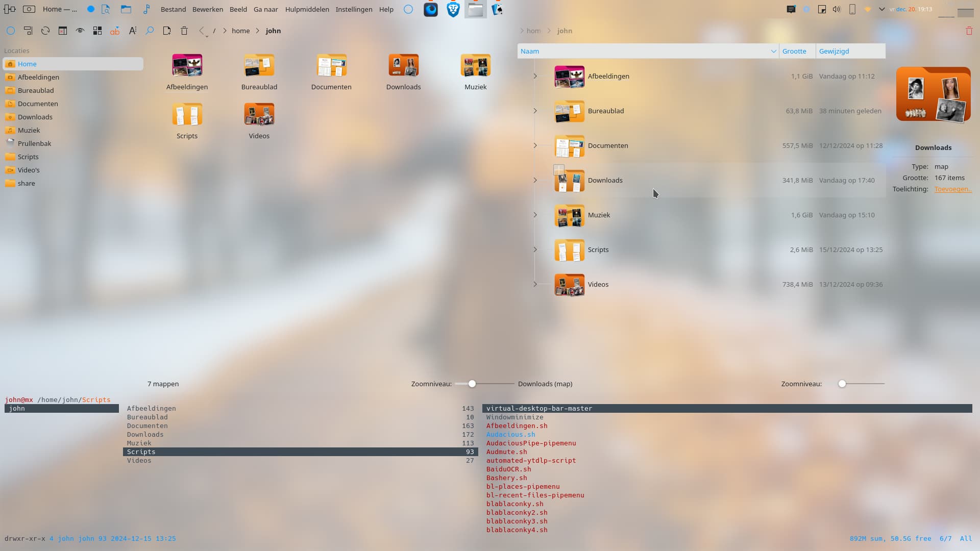Select the Muziek folder in icon view
980x551 pixels.
(x=475, y=72)
